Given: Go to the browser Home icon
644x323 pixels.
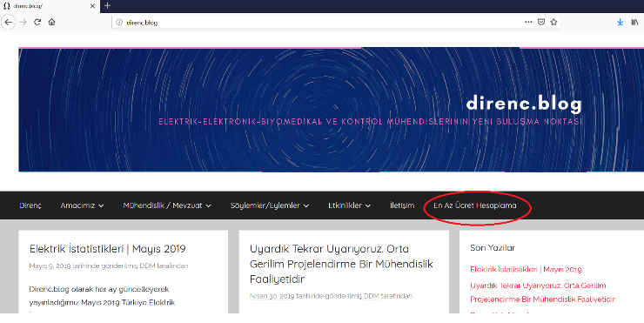Looking at the screenshot, I should tap(51, 22).
